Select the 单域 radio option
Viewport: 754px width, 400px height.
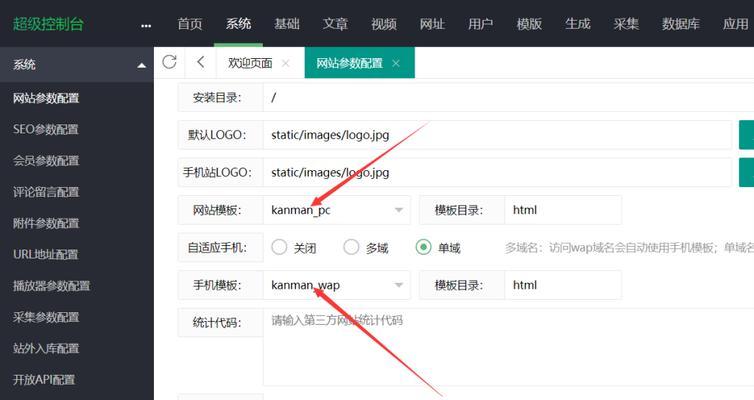[x=423, y=247]
